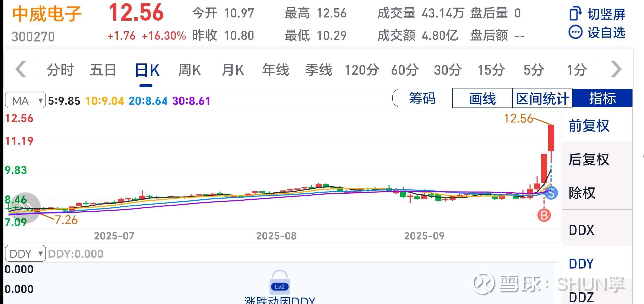Viewport: 644px width, 304px height.
Task: Choose DDX from indicator list
Action: tap(581, 230)
